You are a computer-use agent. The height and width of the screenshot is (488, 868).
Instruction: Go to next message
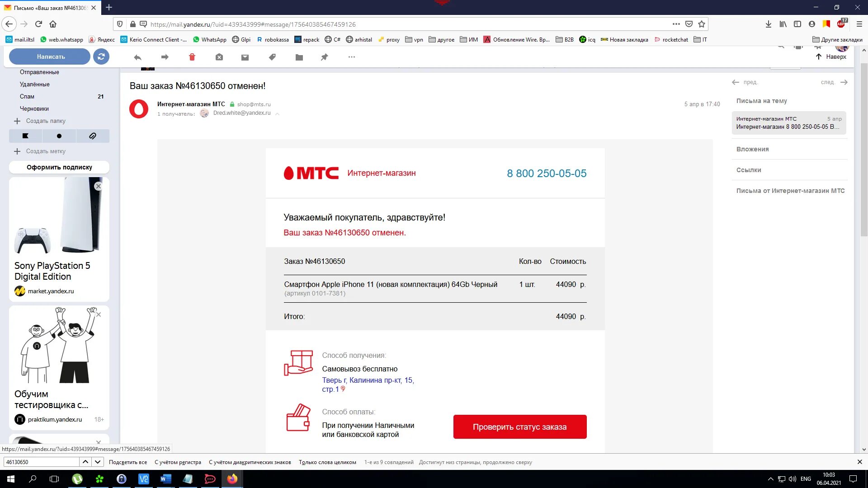pos(834,82)
